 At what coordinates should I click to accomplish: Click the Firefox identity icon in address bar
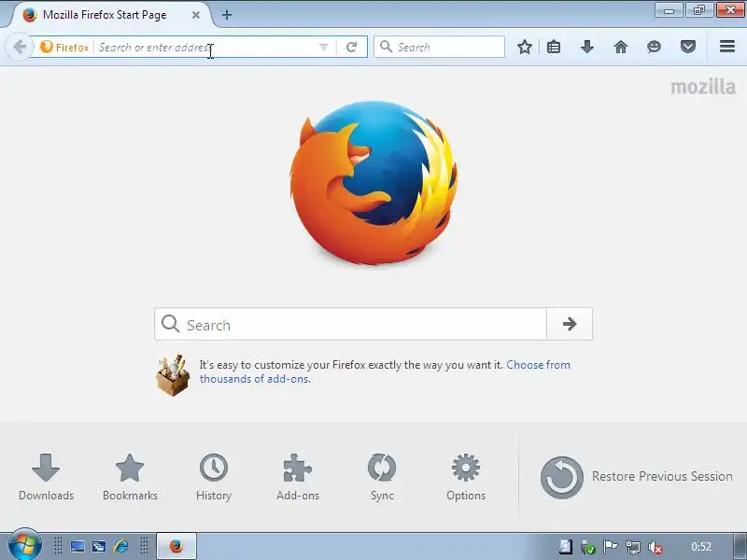pos(64,48)
